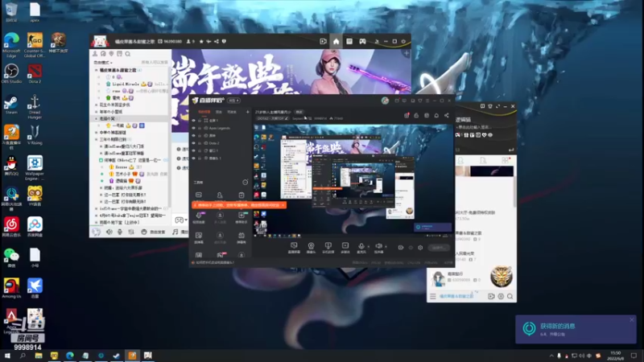Click the user avatar in streaming app title bar
Screen dimensions: 644x362
(385, 101)
